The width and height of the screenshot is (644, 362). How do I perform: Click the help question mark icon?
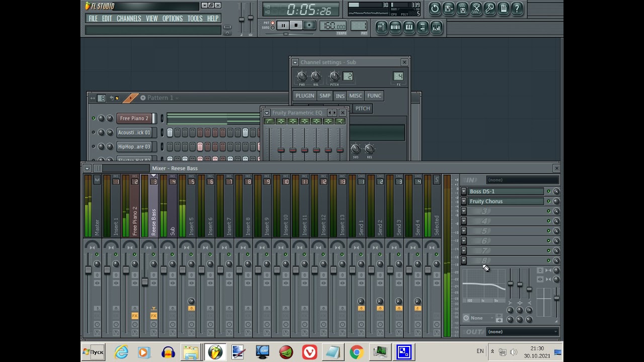click(x=517, y=8)
